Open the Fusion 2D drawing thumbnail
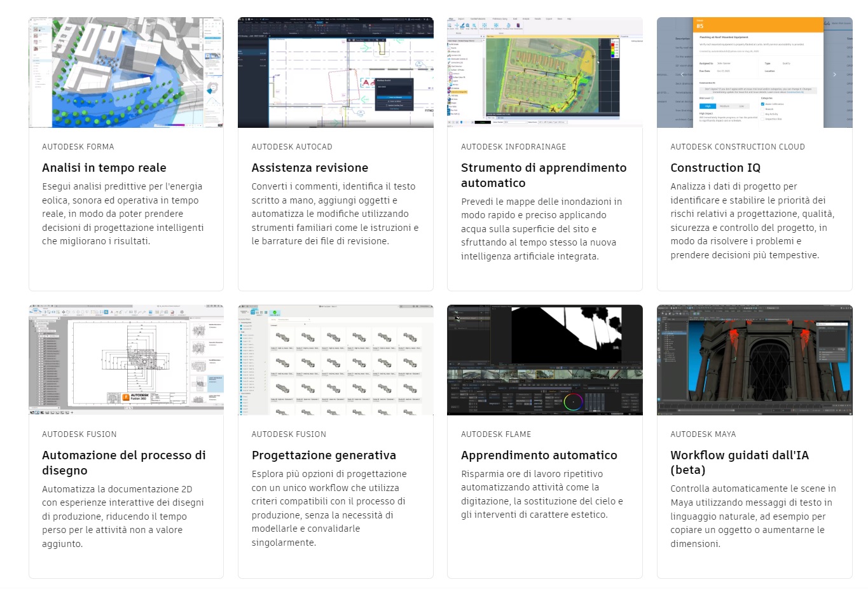The width and height of the screenshot is (868, 596). (126, 360)
